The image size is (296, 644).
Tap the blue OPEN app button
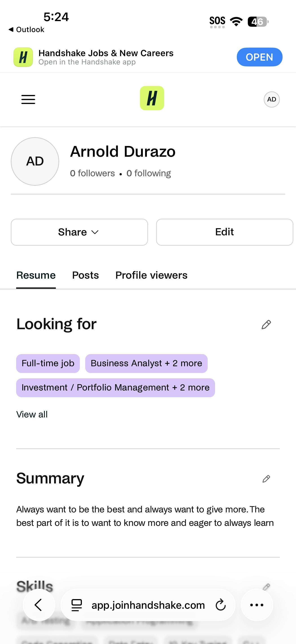click(x=259, y=57)
